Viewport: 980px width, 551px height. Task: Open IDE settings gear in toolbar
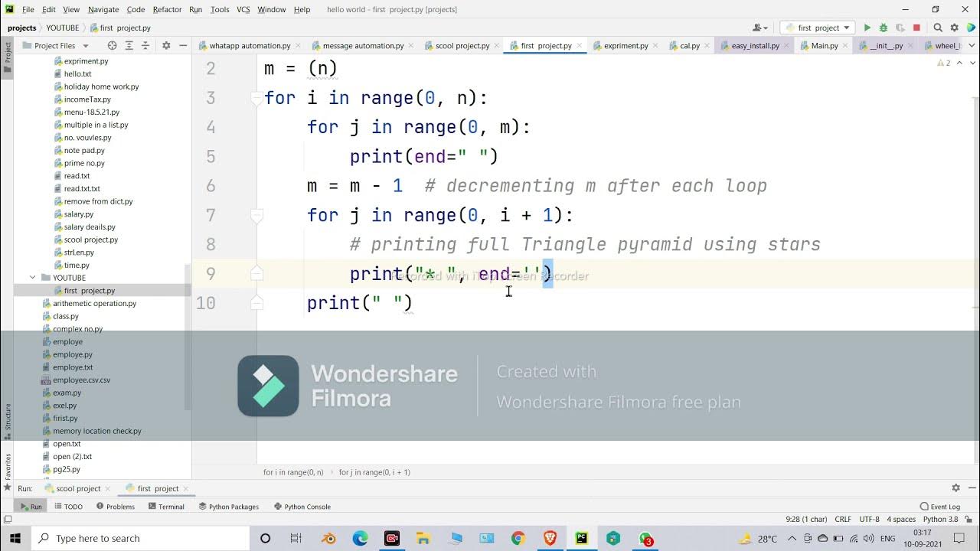[954, 28]
